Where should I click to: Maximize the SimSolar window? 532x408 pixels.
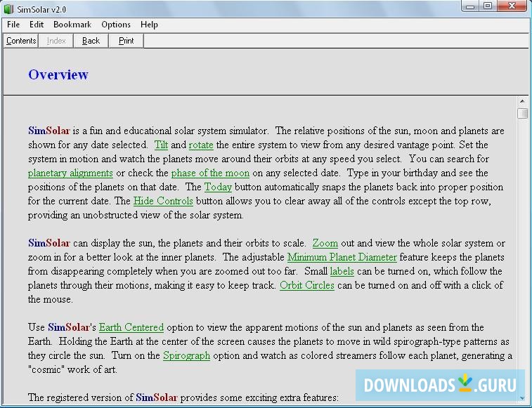488,6
